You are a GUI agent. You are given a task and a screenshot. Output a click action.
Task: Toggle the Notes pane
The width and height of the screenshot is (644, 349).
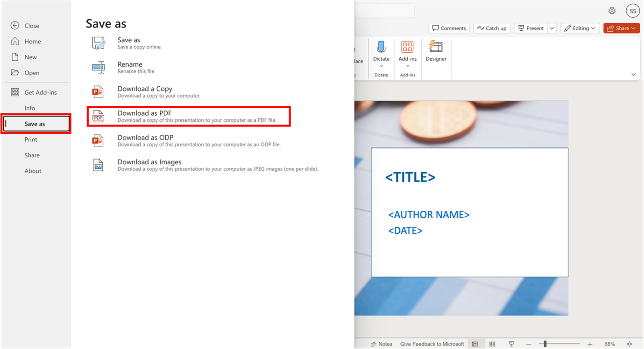pos(382,344)
